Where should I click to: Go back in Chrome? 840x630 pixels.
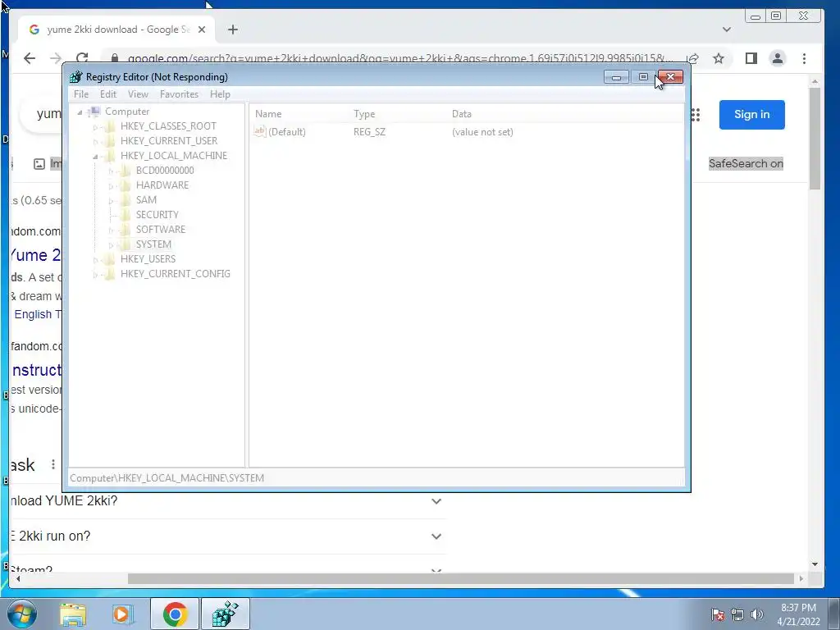[30, 58]
